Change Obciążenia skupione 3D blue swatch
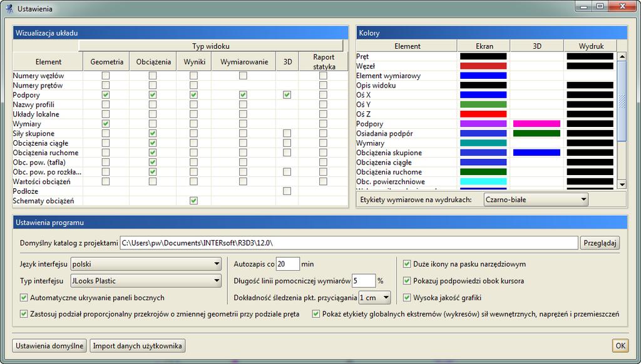 pos(536,153)
